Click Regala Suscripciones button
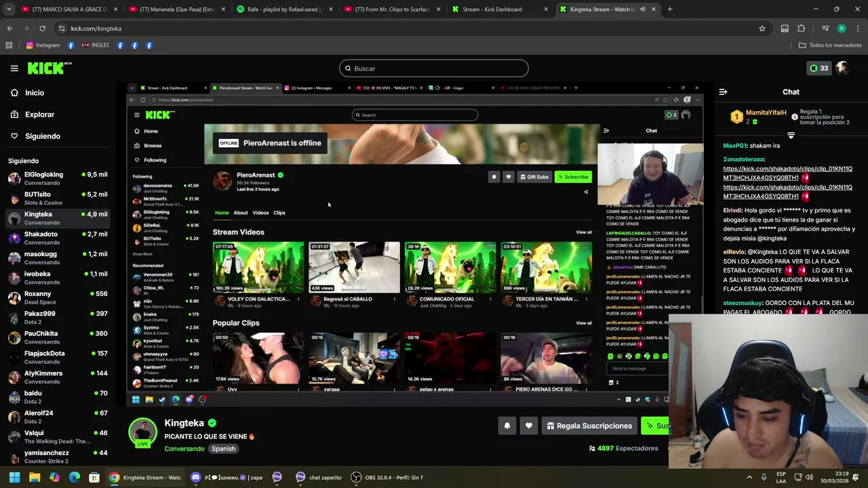This screenshot has width=868, height=488. [x=589, y=426]
